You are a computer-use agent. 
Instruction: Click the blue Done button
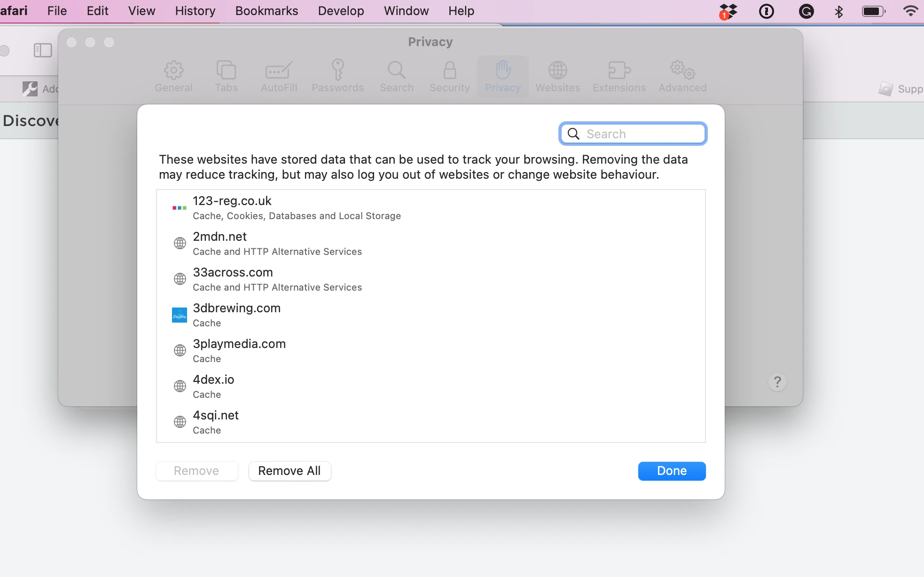pos(672,471)
